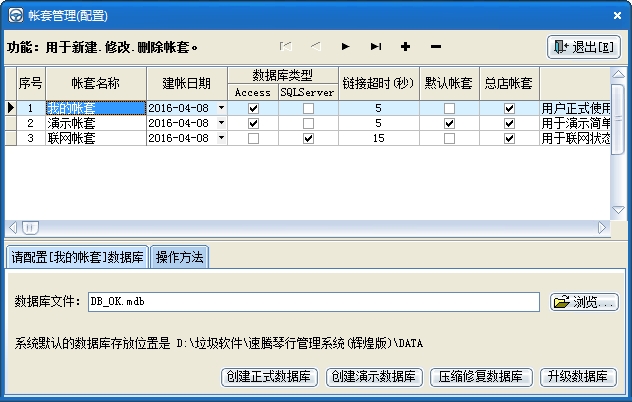The image size is (632, 402).
Task: Switch to the 操作方法 tab
Action: pyautogui.click(x=179, y=257)
